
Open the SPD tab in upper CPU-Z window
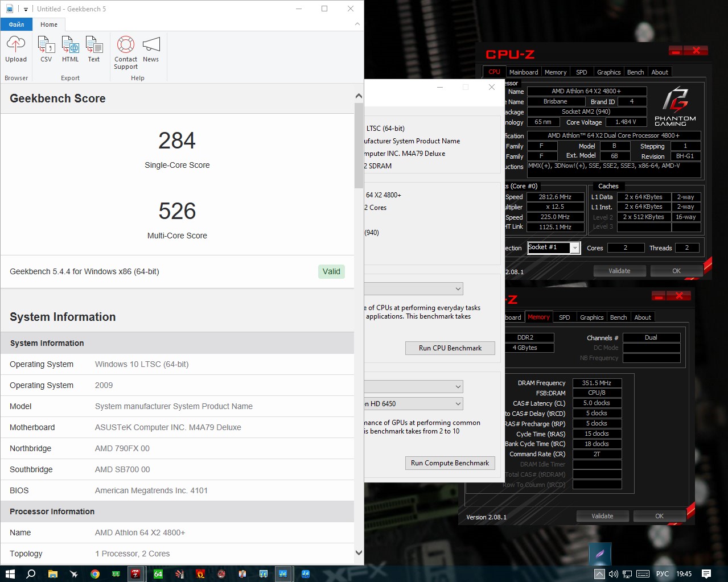pos(581,72)
